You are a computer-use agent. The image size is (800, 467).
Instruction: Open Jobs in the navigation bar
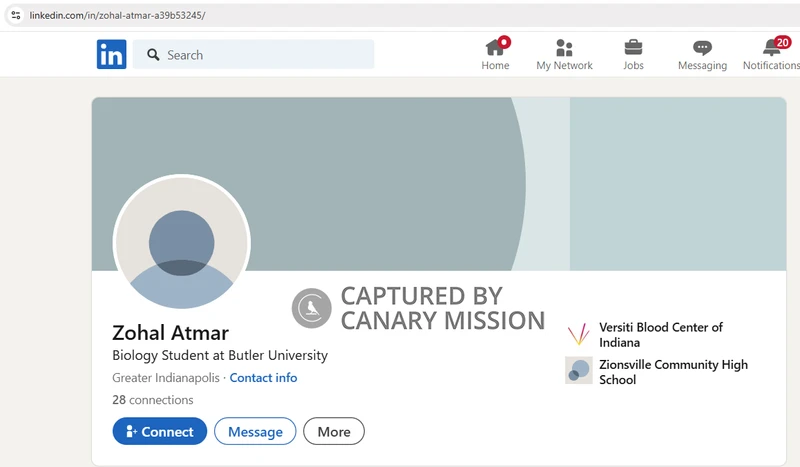[x=633, y=54]
